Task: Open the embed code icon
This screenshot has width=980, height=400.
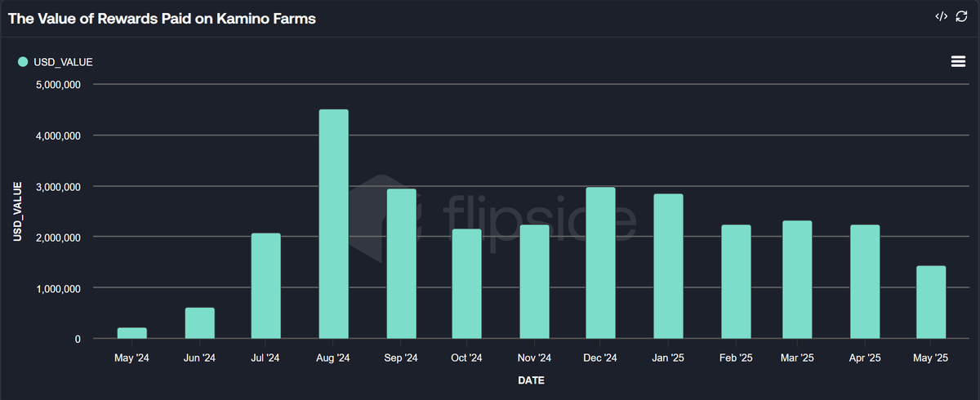Action: coord(941,16)
